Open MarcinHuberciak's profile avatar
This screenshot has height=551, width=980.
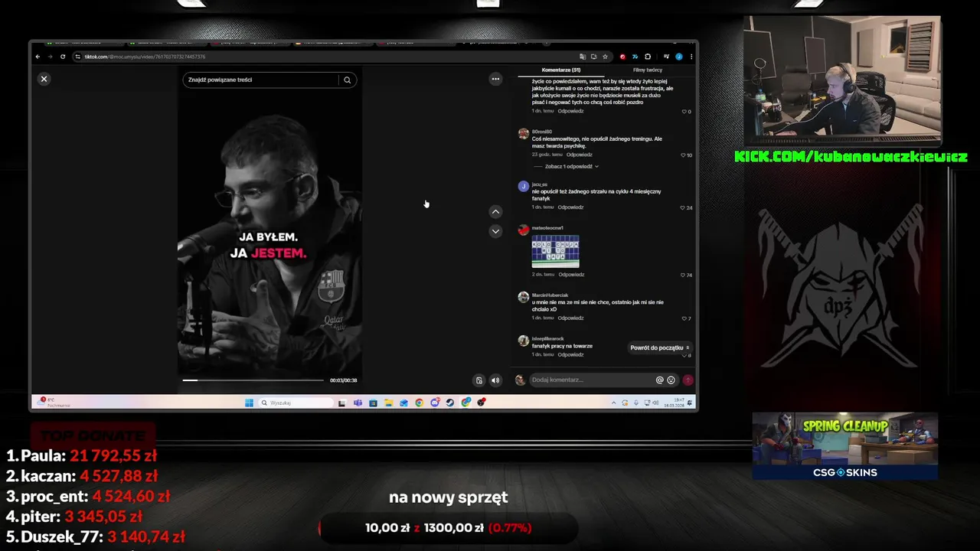coord(523,297)
